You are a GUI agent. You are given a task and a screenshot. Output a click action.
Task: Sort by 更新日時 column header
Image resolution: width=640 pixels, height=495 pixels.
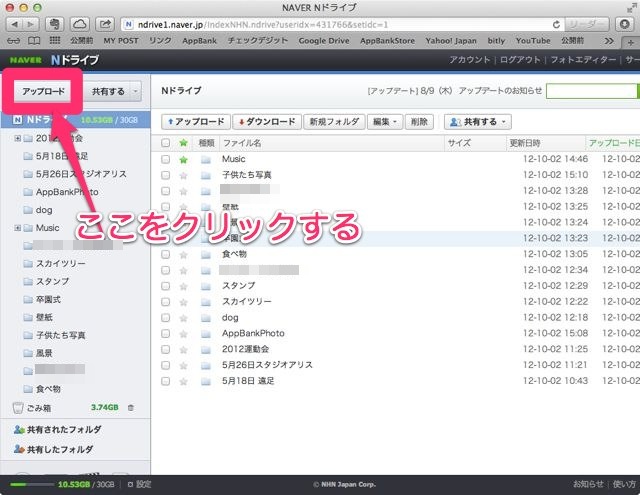click(525, 143)
